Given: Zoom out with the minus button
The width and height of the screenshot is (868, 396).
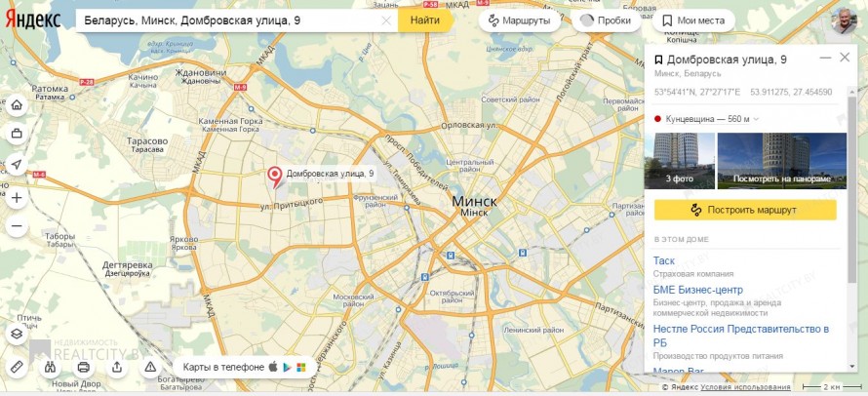Looking at the screenshot, I should (x=17, y=226).
